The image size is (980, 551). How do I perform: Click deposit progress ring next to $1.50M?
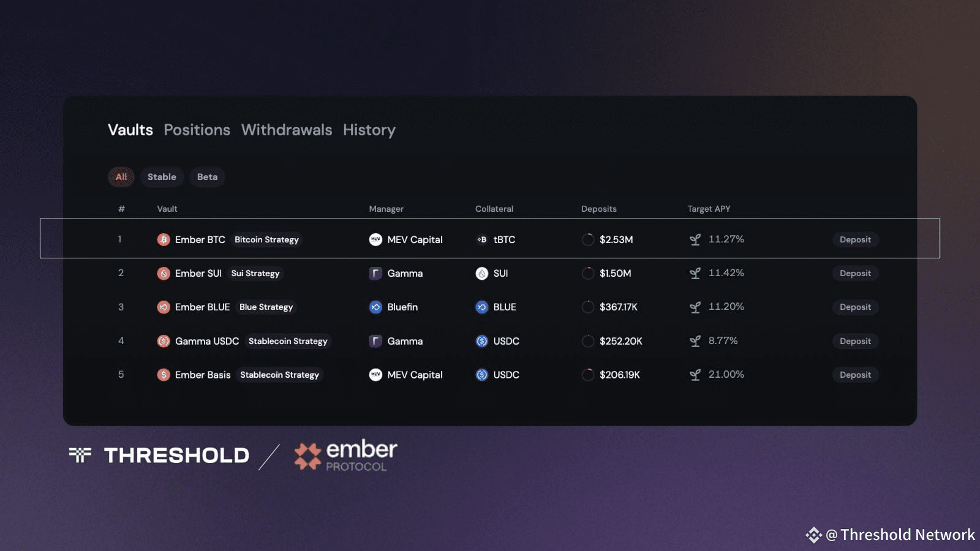(588, 273)
